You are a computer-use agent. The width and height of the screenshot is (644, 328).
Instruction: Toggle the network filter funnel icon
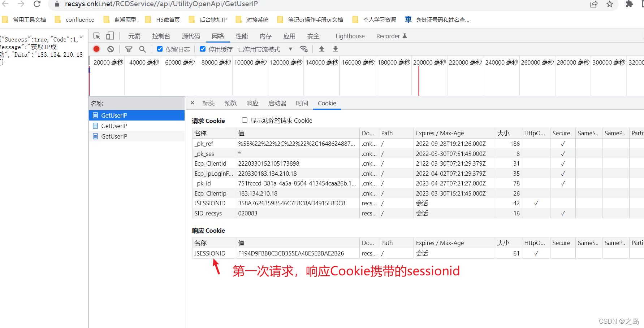pos(129,49)
